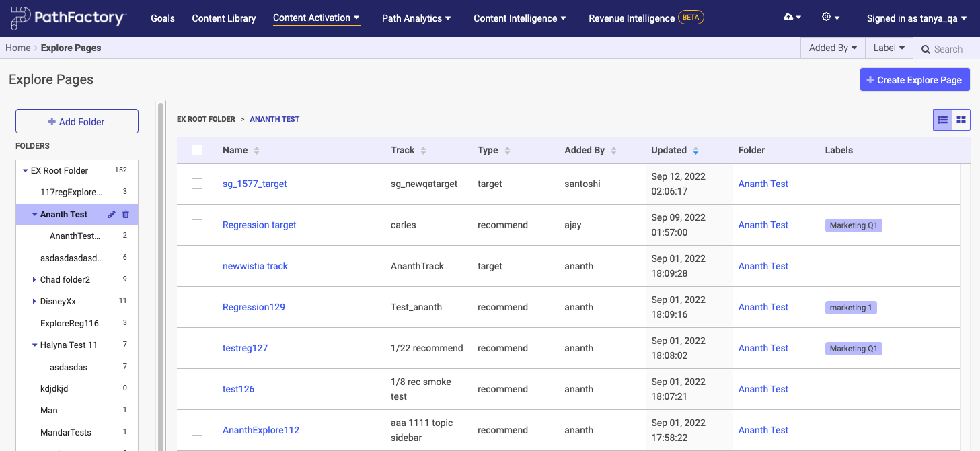This screenshot has height=451, width=980.
Task: Click the Create Explore Page button
Action: (x=914, y=80)
